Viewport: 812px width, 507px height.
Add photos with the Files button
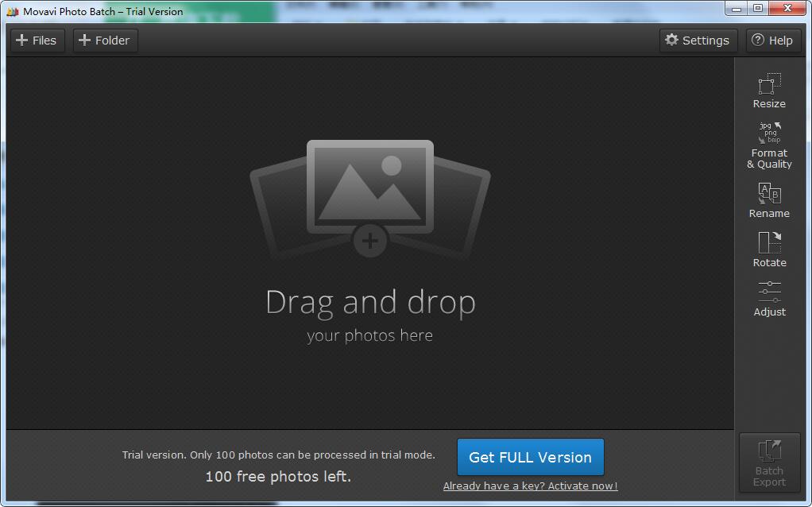point(37,41)
